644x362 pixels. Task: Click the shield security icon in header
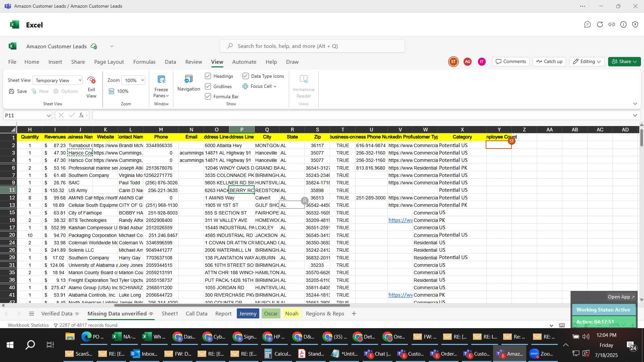[635, 24]
